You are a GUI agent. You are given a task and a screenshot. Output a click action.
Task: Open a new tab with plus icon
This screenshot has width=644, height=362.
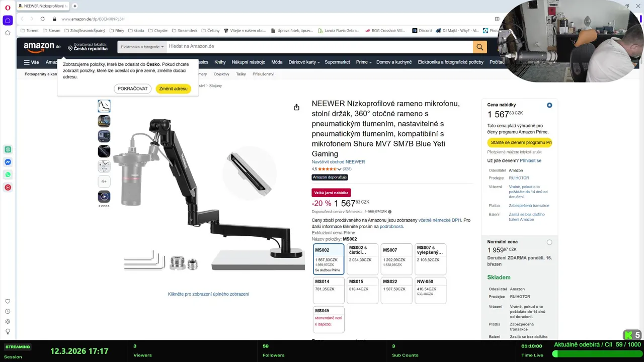click(x=75, y=6)
